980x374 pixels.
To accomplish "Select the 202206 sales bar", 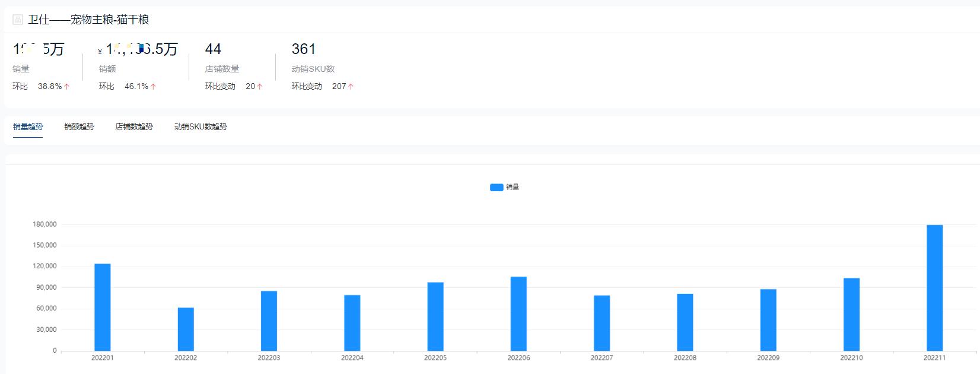I will [x=518, y=313].
